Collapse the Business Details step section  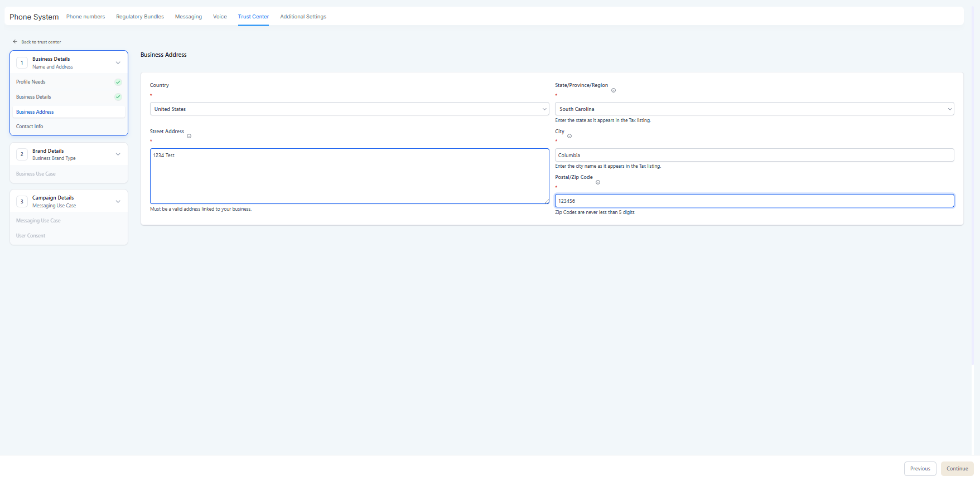pyautogui.click(x=118, y=63)
